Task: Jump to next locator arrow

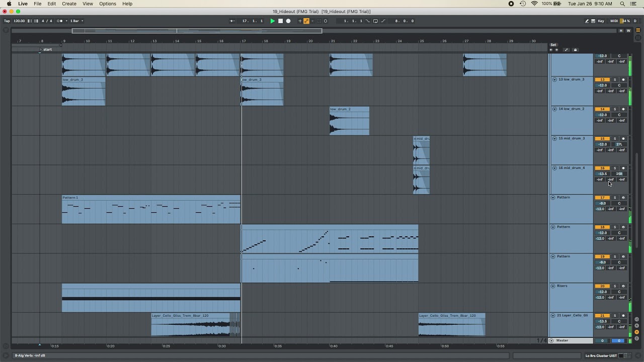Action: 556,50
